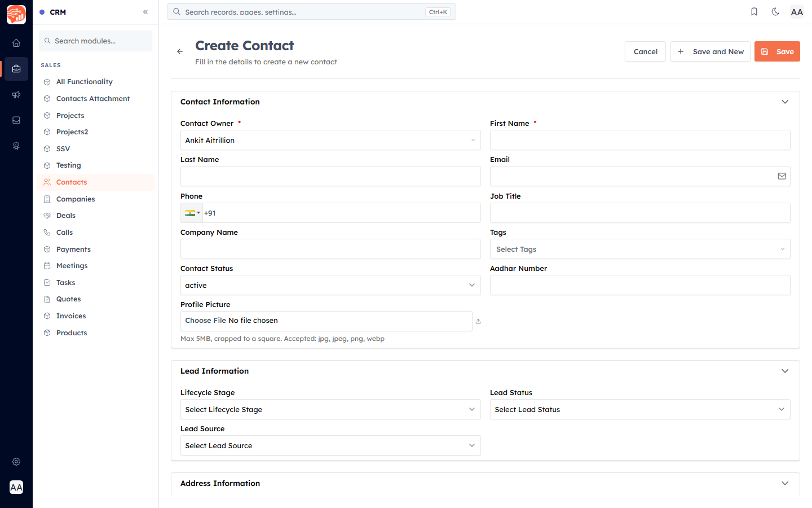Image resolution: width=812 pixels, height=508 pixels.
Task: Open the home icon in left rail
Action: pyautogui.click(x=16, y=43)
